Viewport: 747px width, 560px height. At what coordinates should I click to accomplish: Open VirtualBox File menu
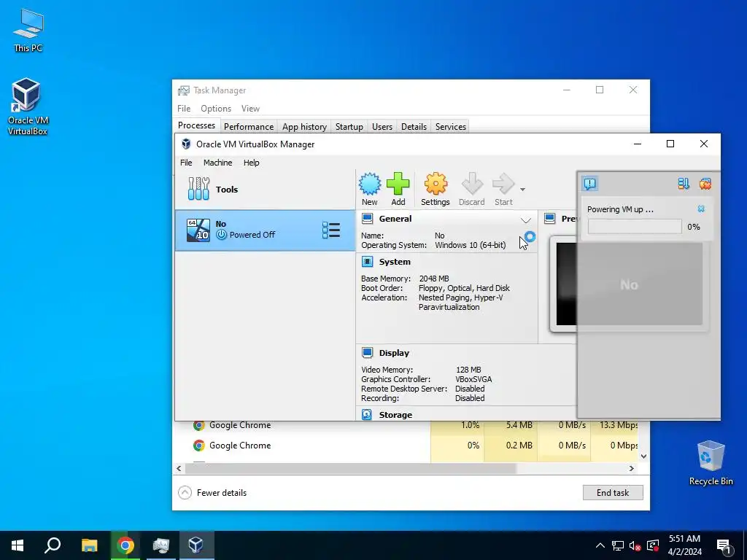tap(186, 163)
